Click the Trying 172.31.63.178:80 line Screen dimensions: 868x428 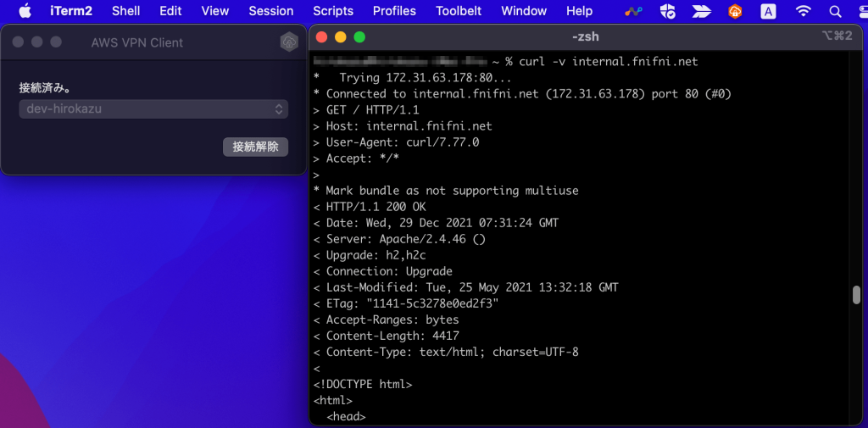(413, 78)
